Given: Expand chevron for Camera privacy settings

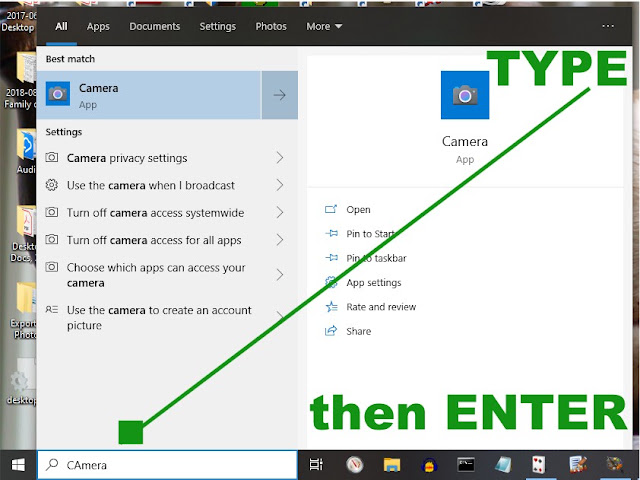Looking at the screenshot, I should pos(280,158).
